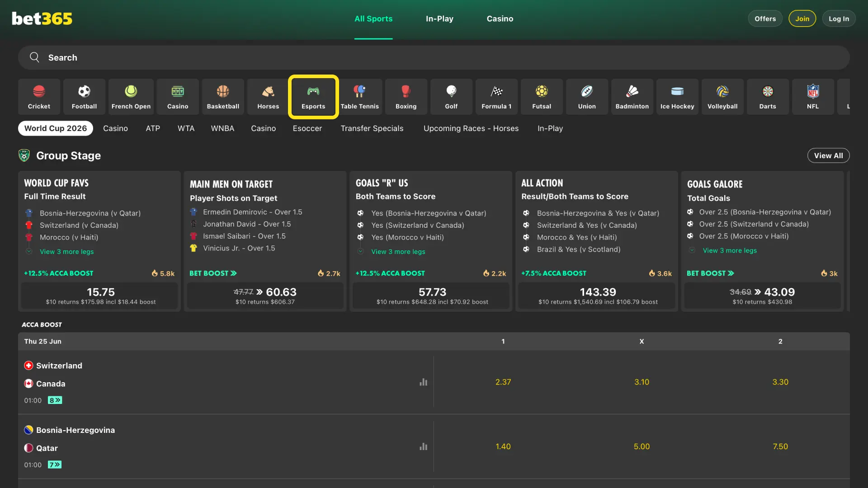Switch to the In-Play top tab
The height and width of the screenshot is (488, 868).
(439, 19)
